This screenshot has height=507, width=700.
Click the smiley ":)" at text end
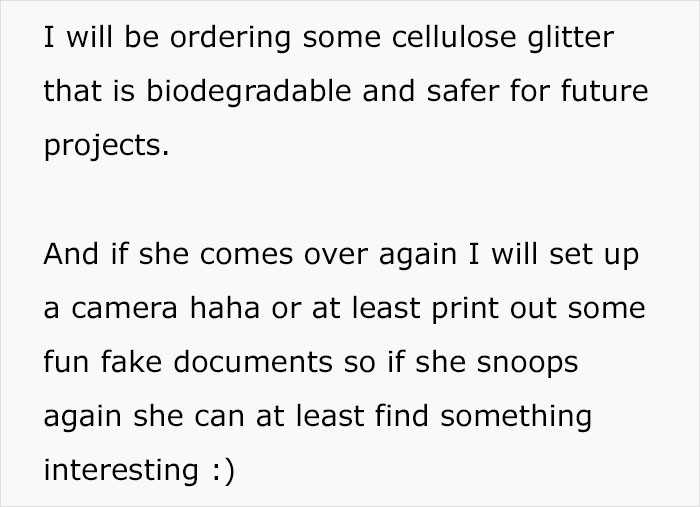click(x=223, y=471)
